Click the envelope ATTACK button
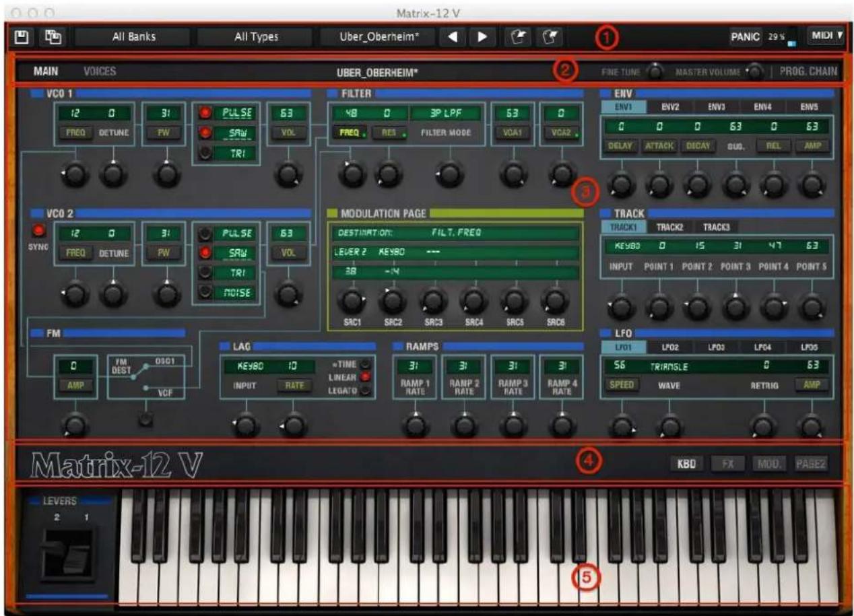The image size is (854, 616). click(x=661, y=145)
